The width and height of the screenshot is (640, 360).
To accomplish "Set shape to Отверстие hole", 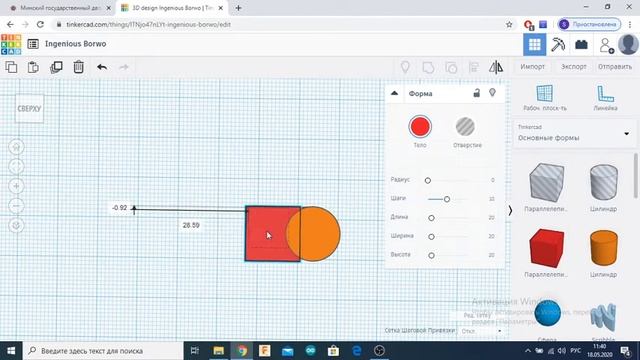I will point(465,127).
